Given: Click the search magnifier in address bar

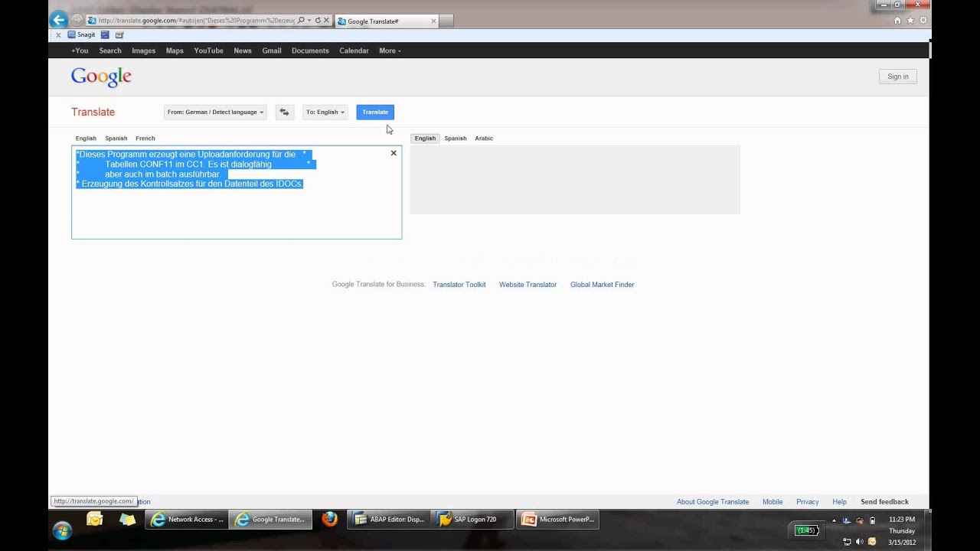Looking at the screenshot, I should (301, 21).
